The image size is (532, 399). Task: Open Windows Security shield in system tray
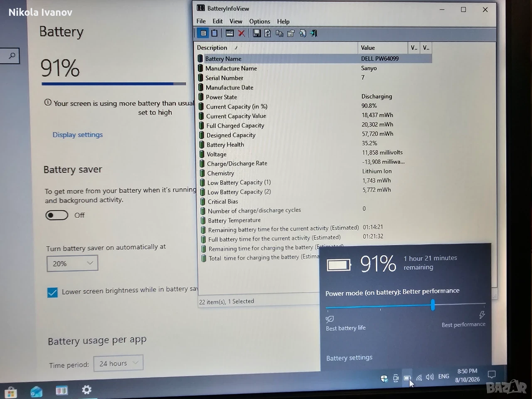(x=384, y=378)
